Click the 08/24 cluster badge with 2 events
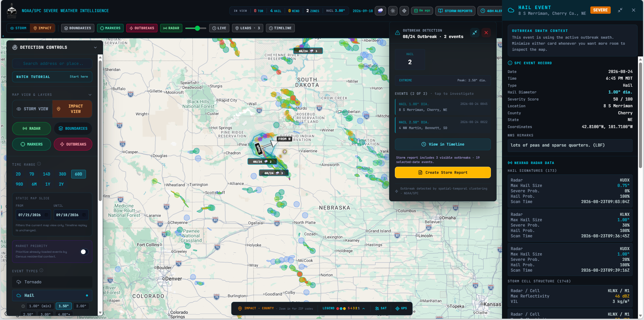 [262, 162]
